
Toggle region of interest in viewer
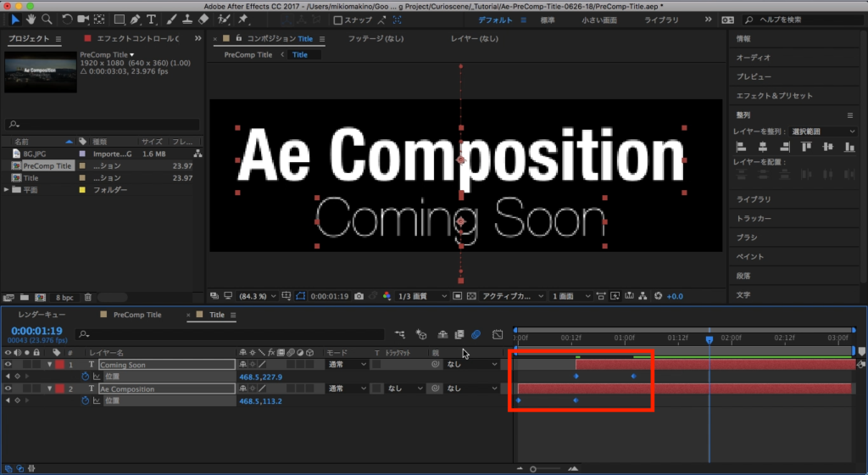457,296
